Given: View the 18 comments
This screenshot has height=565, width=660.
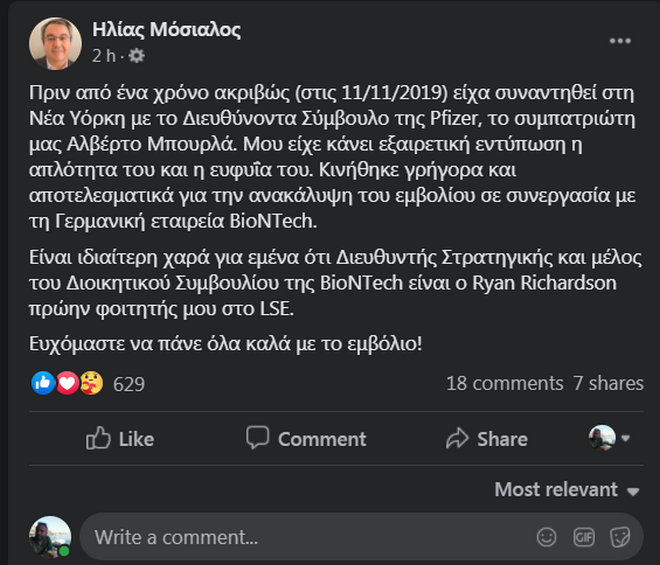Looking at the screenshot, I should tap(504, 383).
